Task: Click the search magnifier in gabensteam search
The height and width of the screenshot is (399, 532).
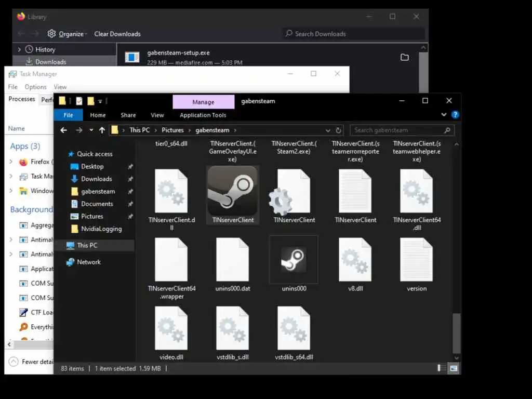Action: click(x=447, y=130)
